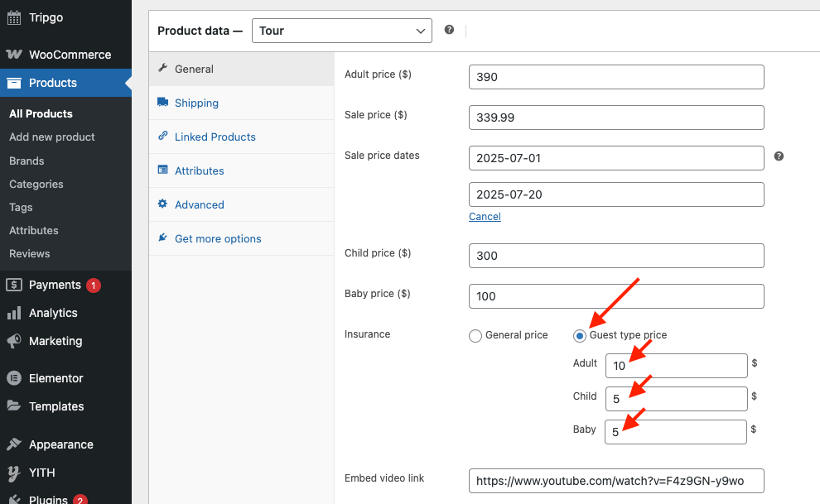Click the Templates folder icon

point(14,406)
